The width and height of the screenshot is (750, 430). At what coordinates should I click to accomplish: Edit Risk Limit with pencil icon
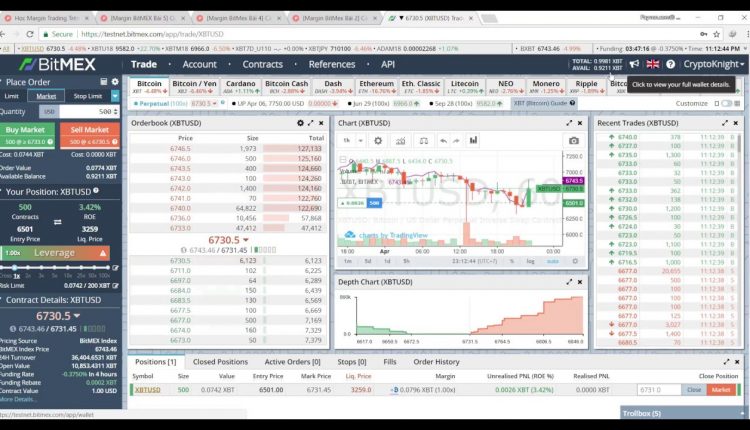[115, 286]
